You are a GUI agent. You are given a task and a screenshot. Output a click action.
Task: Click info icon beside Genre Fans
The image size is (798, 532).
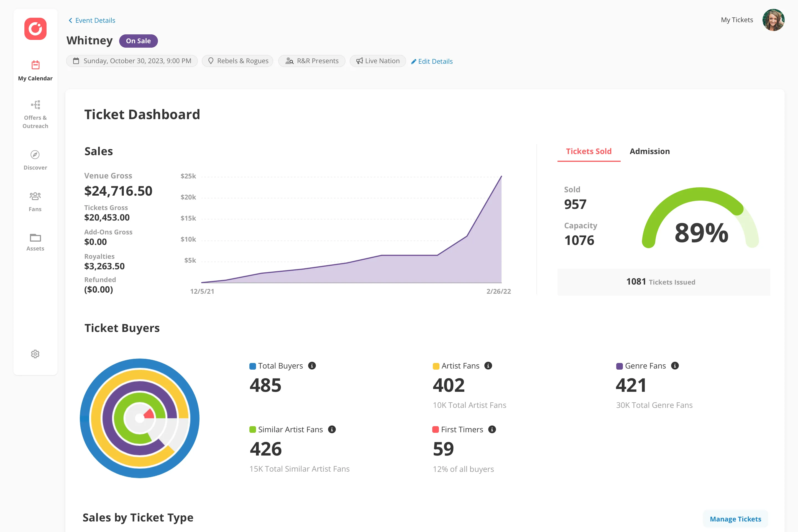click(675, 365)
